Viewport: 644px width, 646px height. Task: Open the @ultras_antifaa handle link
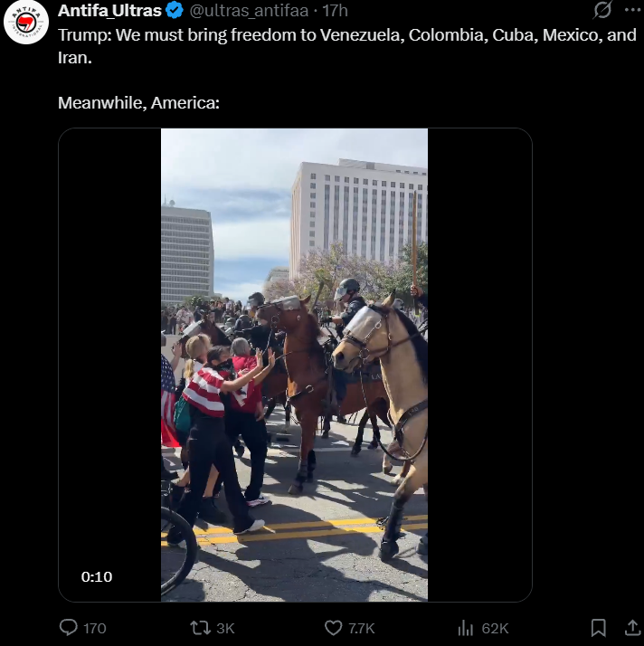[249, 11]
